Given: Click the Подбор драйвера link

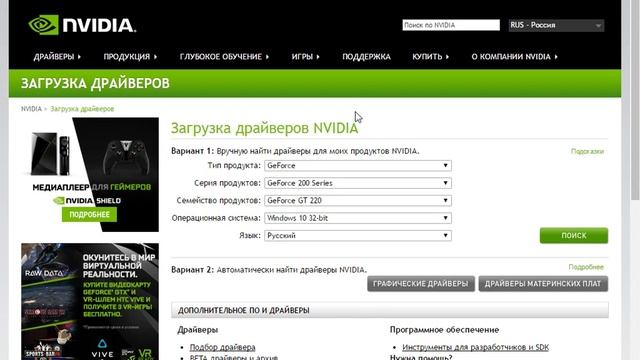Looking at the screenshot, I should pos(222,347).
